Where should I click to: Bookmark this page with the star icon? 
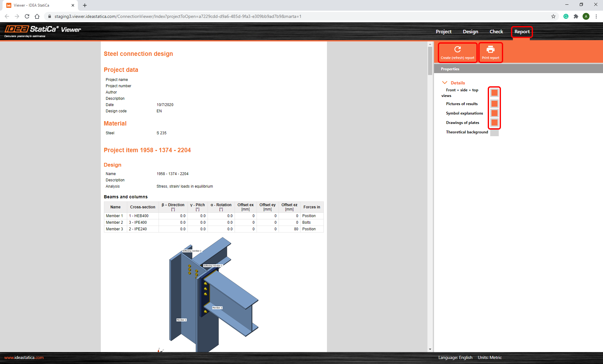pos(553,16)
